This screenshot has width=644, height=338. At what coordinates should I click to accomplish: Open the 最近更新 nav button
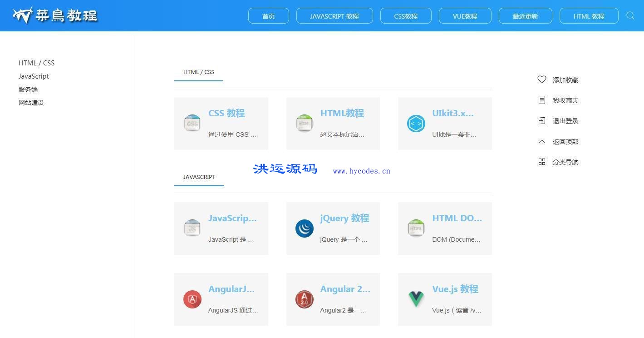pyautogui.click(x=526, y=16)
